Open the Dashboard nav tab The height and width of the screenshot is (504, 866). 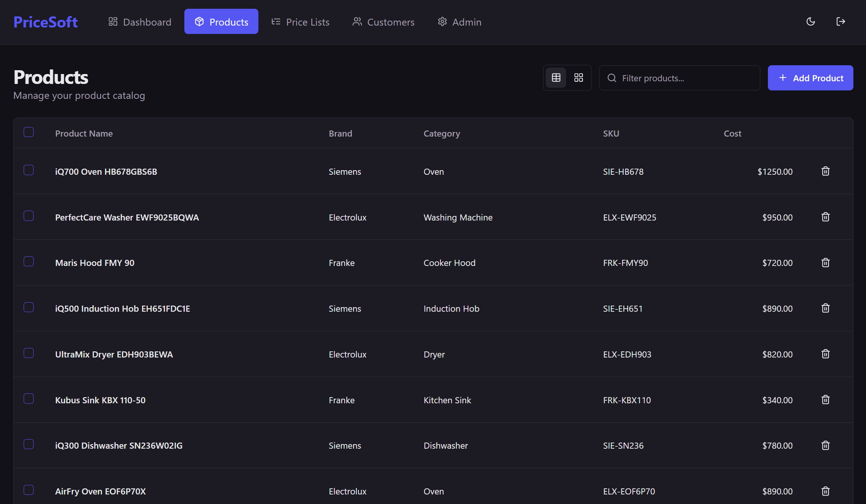(x=140, y=22)
